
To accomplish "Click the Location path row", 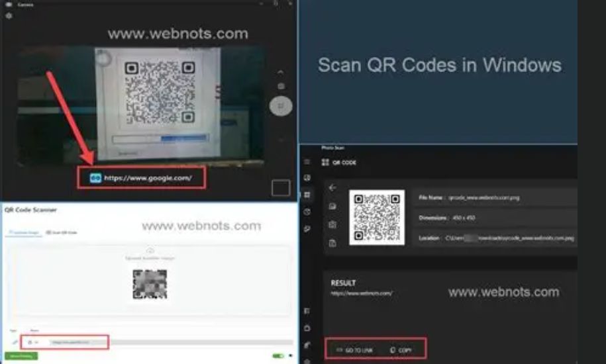I will tap(495, 238).
